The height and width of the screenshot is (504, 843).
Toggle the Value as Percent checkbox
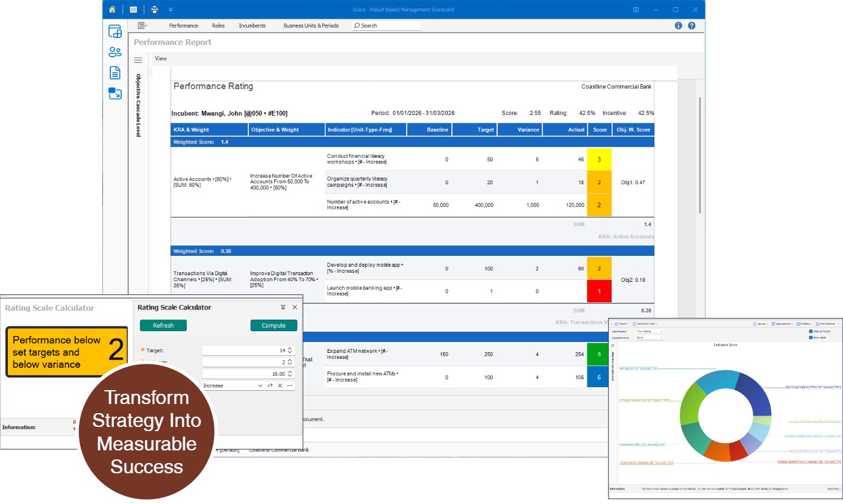pos(810,331)
